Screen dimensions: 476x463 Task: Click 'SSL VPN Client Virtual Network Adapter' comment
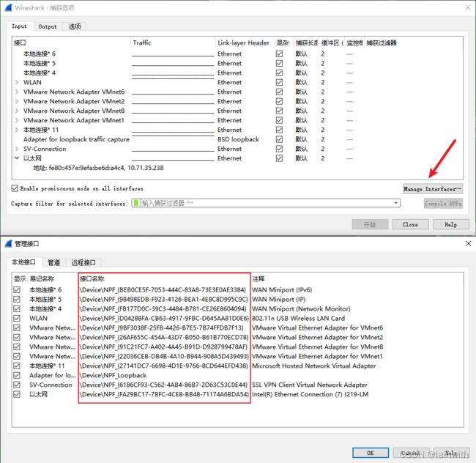coord(309,385)
